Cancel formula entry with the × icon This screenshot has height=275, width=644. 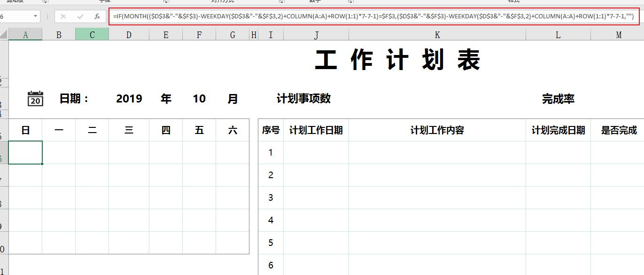(x=63, y=16)
